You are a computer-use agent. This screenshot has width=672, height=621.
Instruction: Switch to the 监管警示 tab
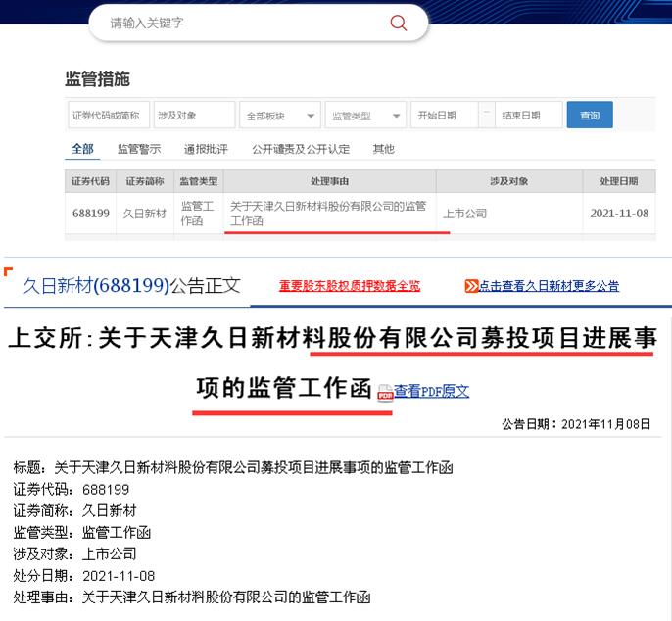pyautogui.click(x=139, y=149)
